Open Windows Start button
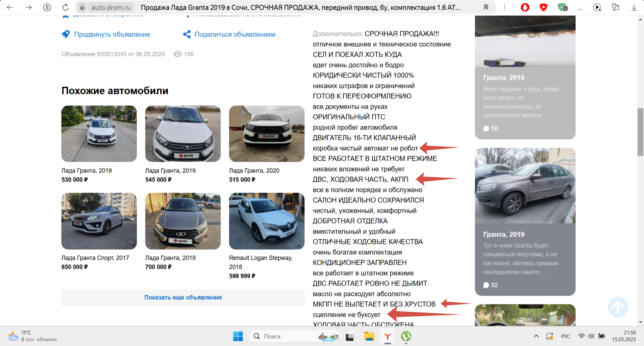The width and height of the screenshot is (644, 346). click(238, 336)
